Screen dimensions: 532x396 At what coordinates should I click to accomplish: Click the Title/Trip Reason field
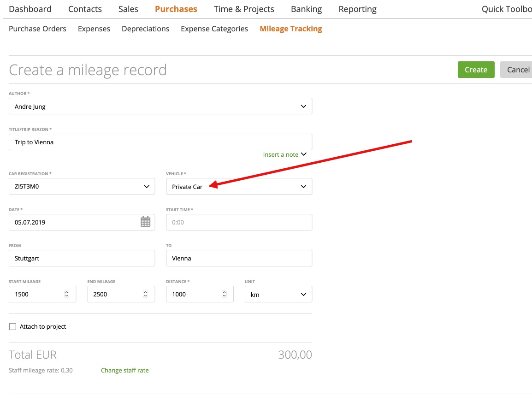160,142
